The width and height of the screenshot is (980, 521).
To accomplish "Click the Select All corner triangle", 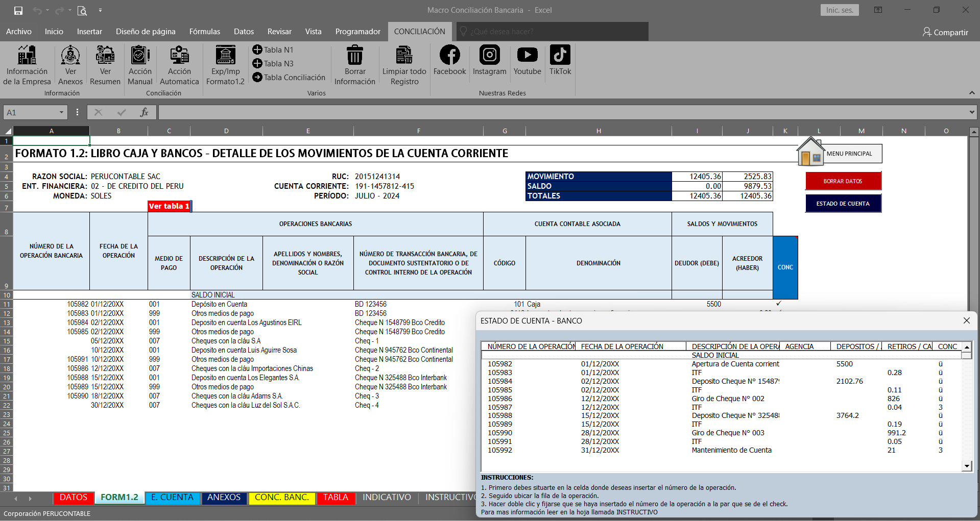I will (x=7, y=131).
